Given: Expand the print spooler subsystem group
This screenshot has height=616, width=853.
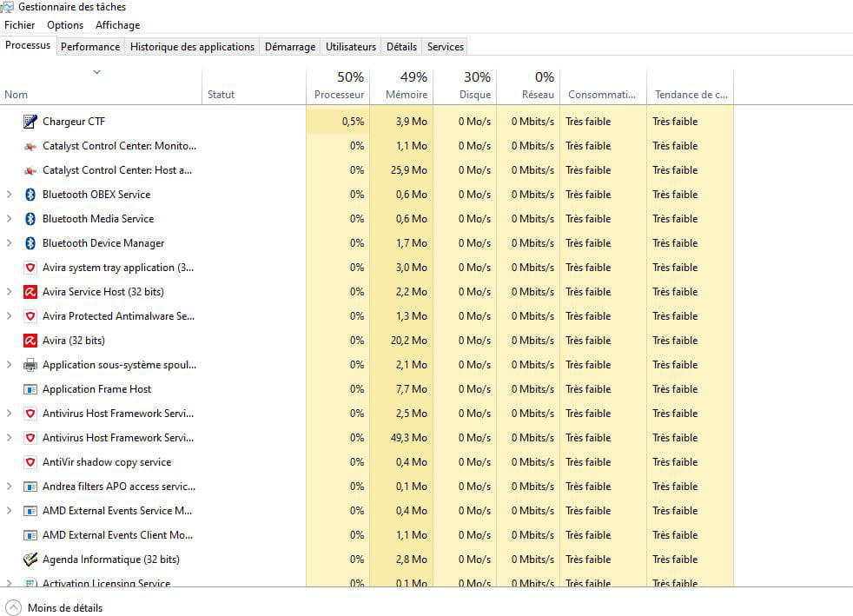Looking at the screenshot, I should (x=9, y=365).
